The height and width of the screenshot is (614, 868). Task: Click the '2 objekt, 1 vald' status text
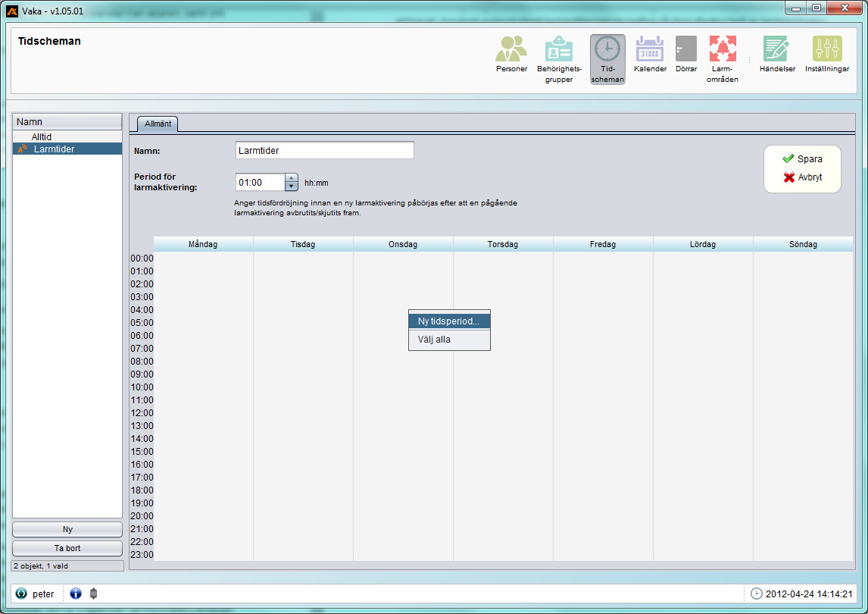coord(41,565)
